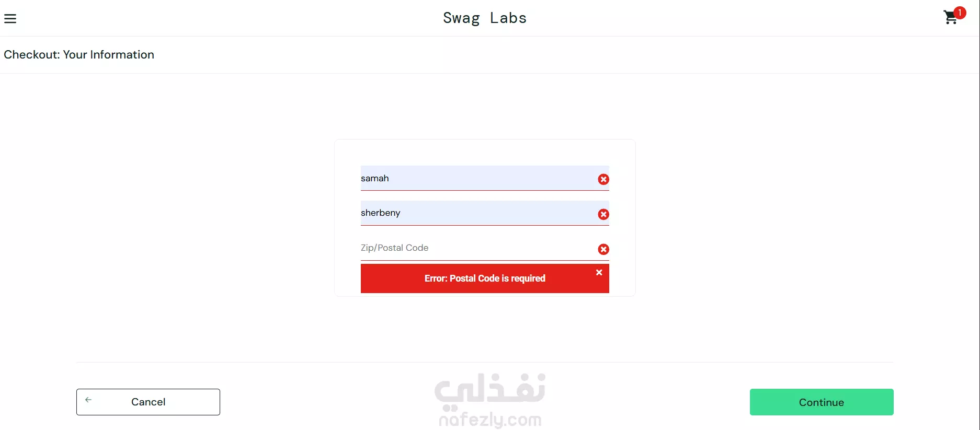
Task: Click into the Zip/Postal Code input
Action: [x=485, y=248]
